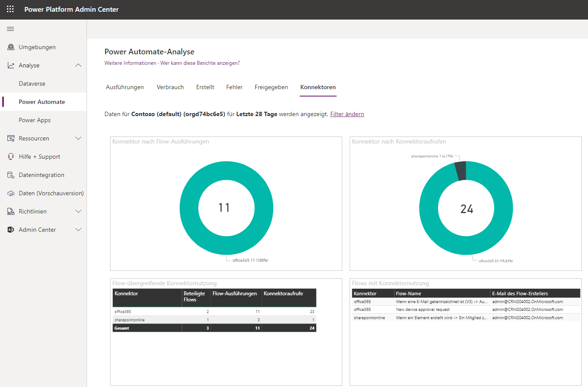Image resolution: width=588 pixels, height=387 pixels.
Task: Click the Ressourcen icon in sidebar
Action: pos(11,138)
